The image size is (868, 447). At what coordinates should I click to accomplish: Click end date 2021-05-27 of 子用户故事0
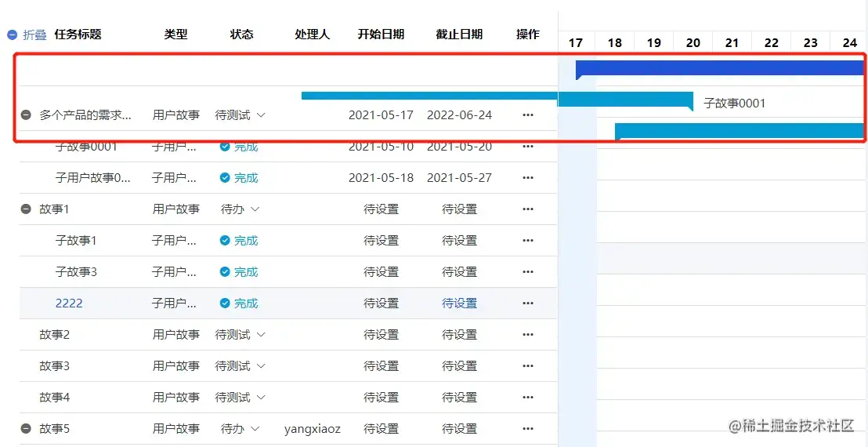point(460,178)
